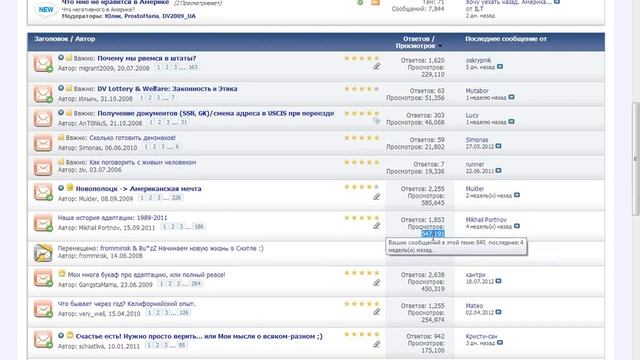640x360 pixels.
Task: Go to last post by Mikhail Portnov
Action: click(x=517, y=226)
